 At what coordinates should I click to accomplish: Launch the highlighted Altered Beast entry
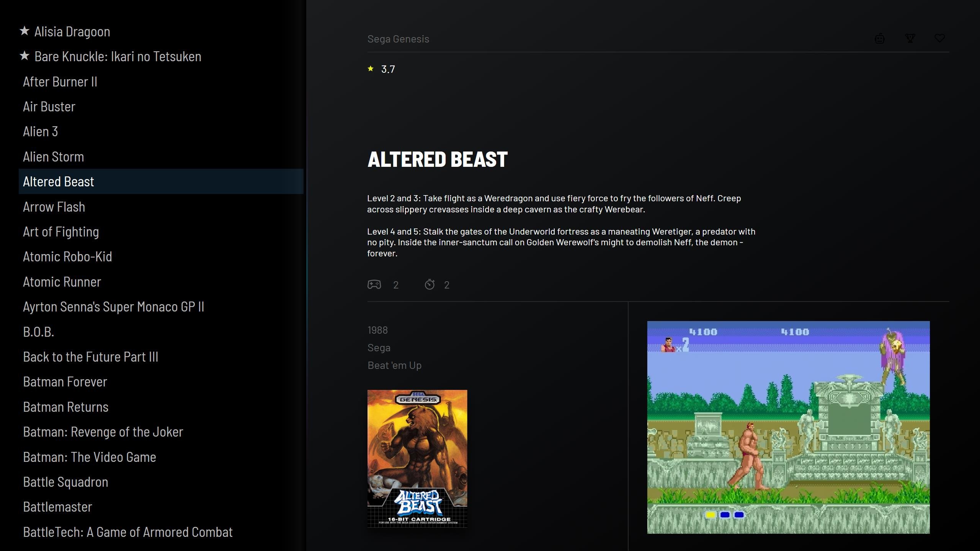point(161,181)
